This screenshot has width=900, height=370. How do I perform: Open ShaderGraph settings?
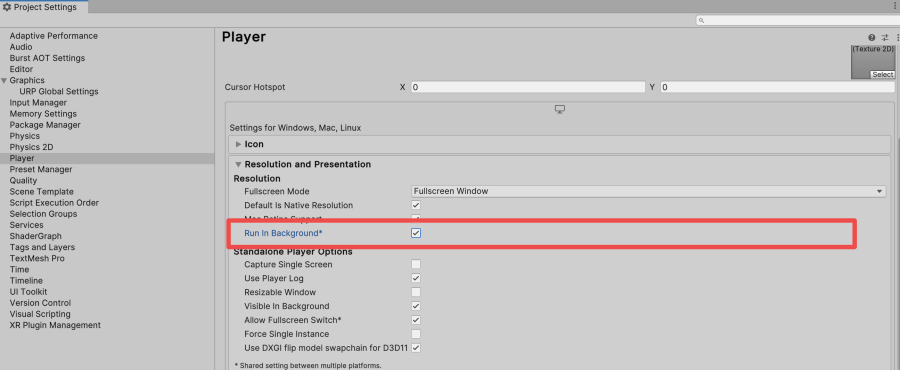(x=36, y=236)
